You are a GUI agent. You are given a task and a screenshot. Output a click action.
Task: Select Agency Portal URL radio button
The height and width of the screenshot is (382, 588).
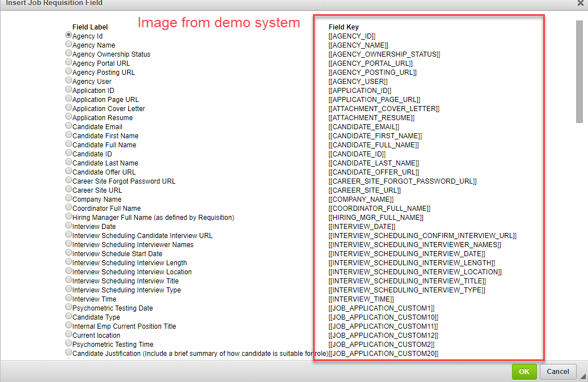(x=68, y=62)
